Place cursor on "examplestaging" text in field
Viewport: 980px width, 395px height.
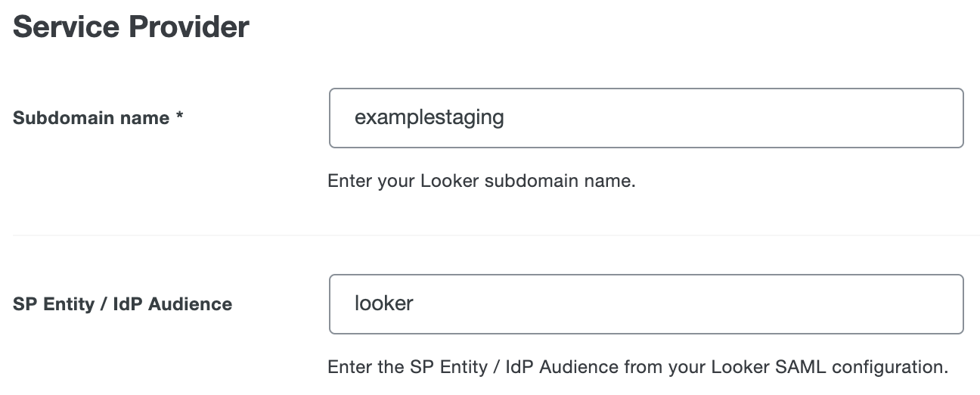tap(429, 118)
